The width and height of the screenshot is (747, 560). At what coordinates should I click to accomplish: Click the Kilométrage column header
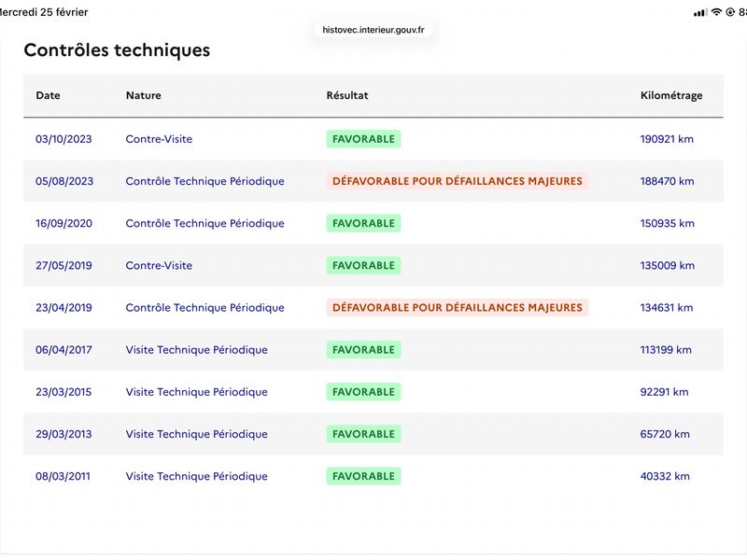pyautogui.click(x=670, y=96)
